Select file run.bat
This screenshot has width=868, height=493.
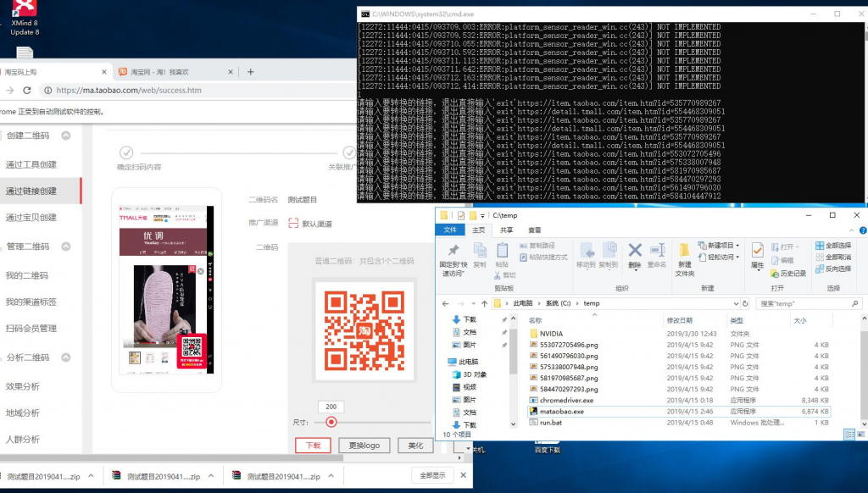551,422
